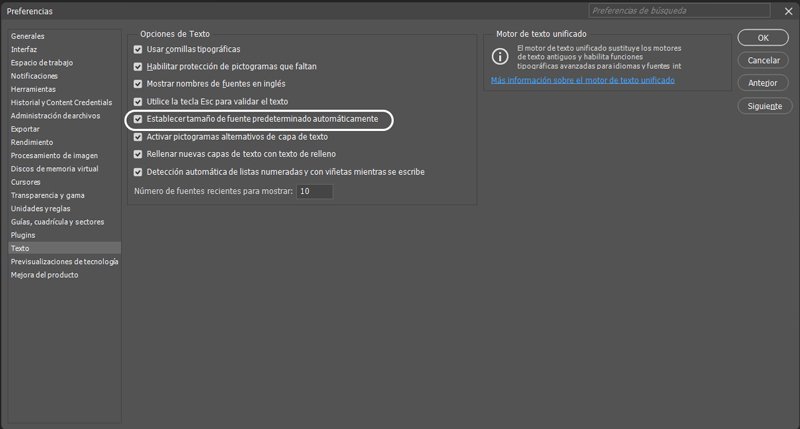
Task: Open the Generales preferences category
Action: [28, 35]
